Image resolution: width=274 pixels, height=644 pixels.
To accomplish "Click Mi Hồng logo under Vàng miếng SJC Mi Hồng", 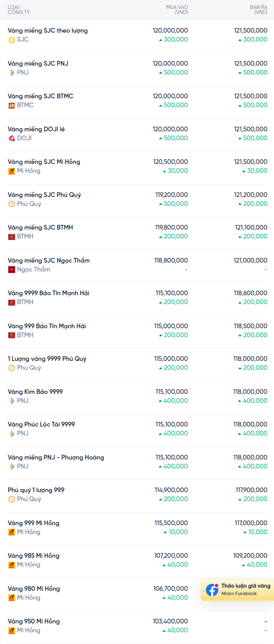I will coord(12,171).
